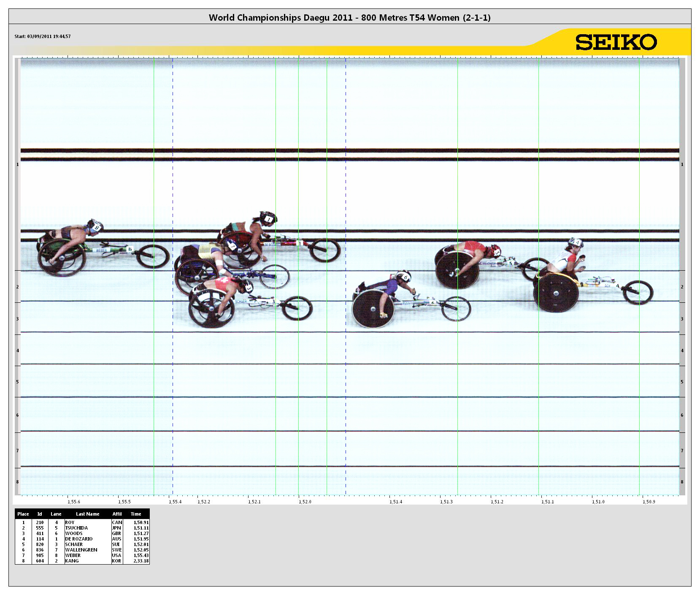The height and width of the screenshot is (595, 700).
Task: Click the 1,55.6 mark on time axis
Action: pos(74,502)
